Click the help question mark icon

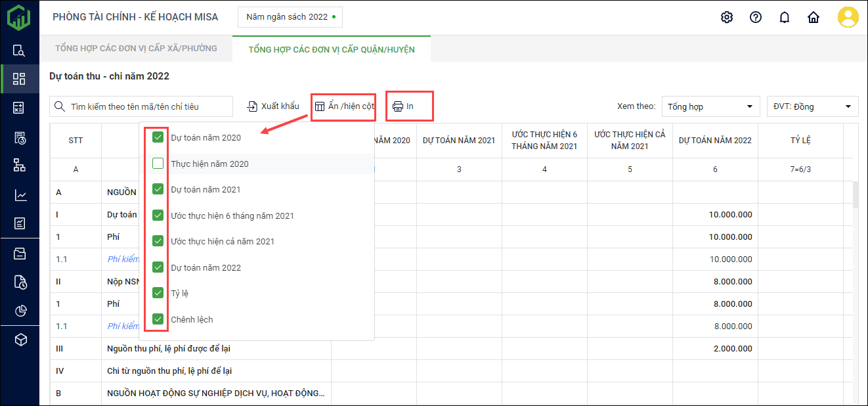[756, 17]
